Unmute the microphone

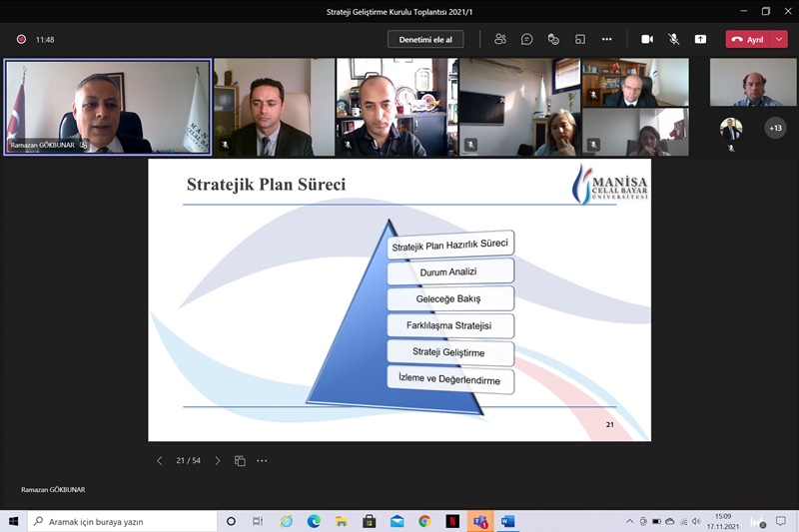(673, 39)
